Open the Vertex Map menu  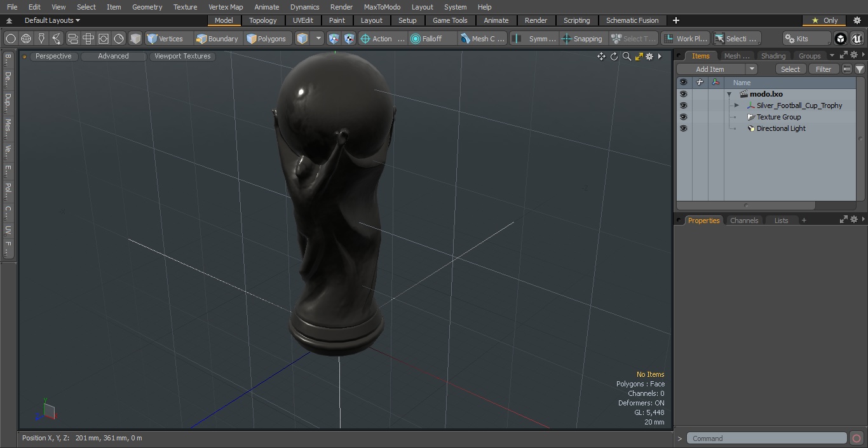tap(226, 7)
